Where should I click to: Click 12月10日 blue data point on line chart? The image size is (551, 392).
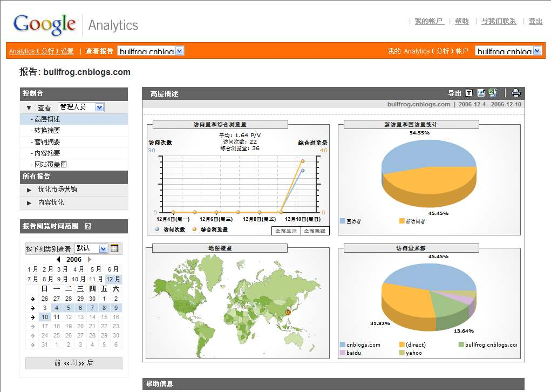[x=303, y=171]
